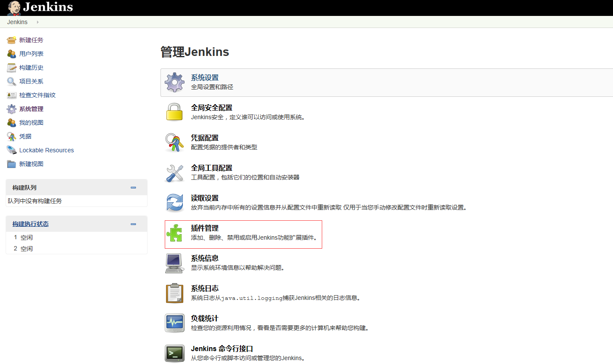This screenshot has width=613, height=364.
Task: Open 构建历史 in the side menu
Action: pos(31,68)
